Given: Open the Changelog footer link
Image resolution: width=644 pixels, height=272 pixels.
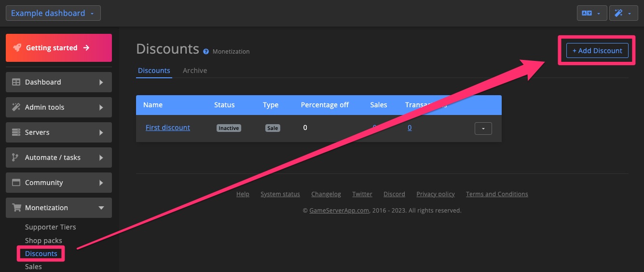Looking at the screenshot, I should (326, 194).
